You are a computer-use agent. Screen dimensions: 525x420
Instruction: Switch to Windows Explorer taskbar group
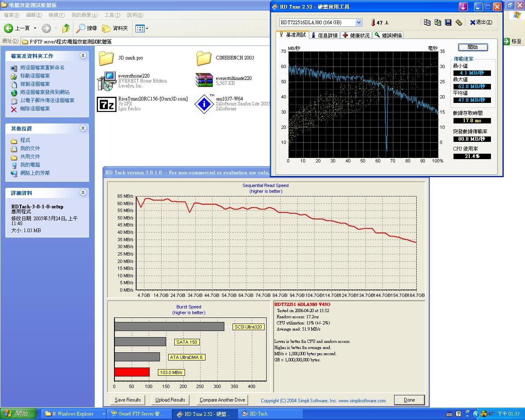pos(73,414)
